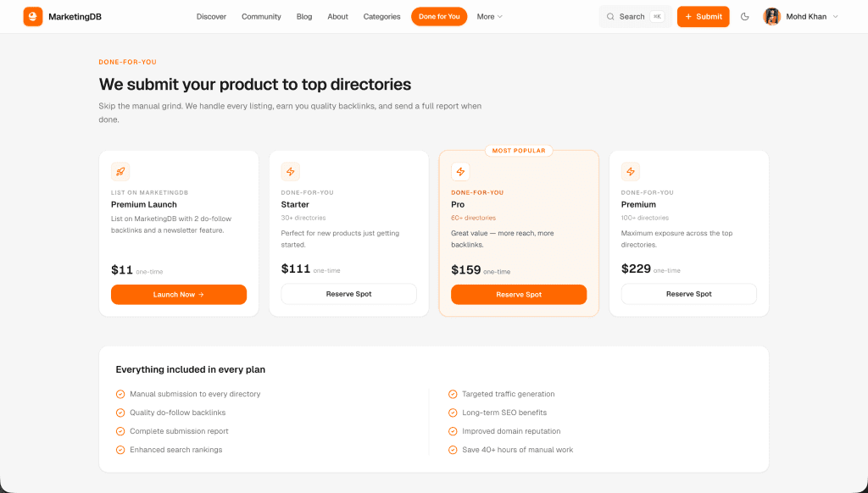Open the Community page
868x493 pixels.
pyautogui.click(x=261, y=16)
